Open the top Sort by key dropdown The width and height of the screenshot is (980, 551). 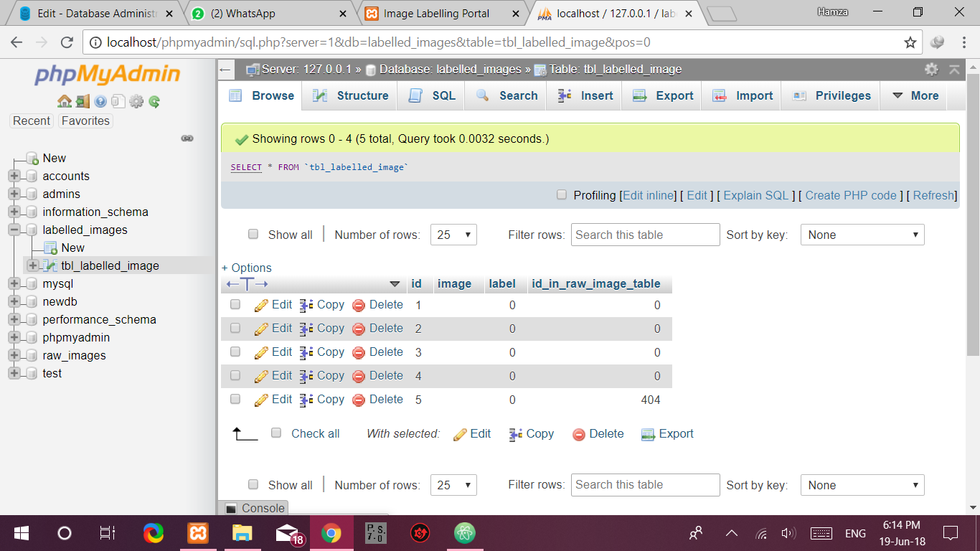[862, 235]
